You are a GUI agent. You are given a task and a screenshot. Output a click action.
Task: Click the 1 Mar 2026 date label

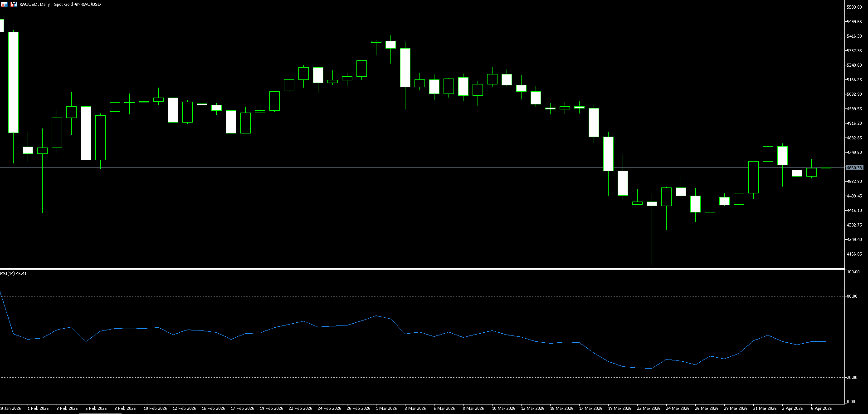pyautogui.click(x=386, y=409)
